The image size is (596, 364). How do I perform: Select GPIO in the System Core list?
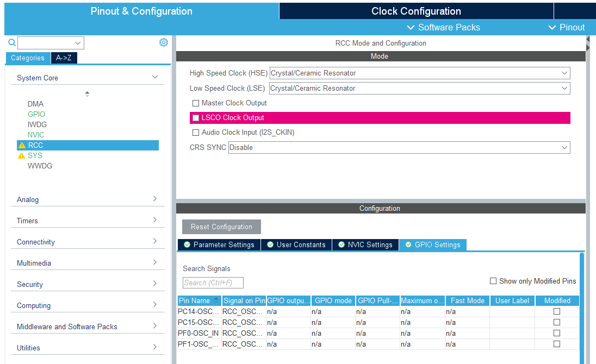(36, 114)
